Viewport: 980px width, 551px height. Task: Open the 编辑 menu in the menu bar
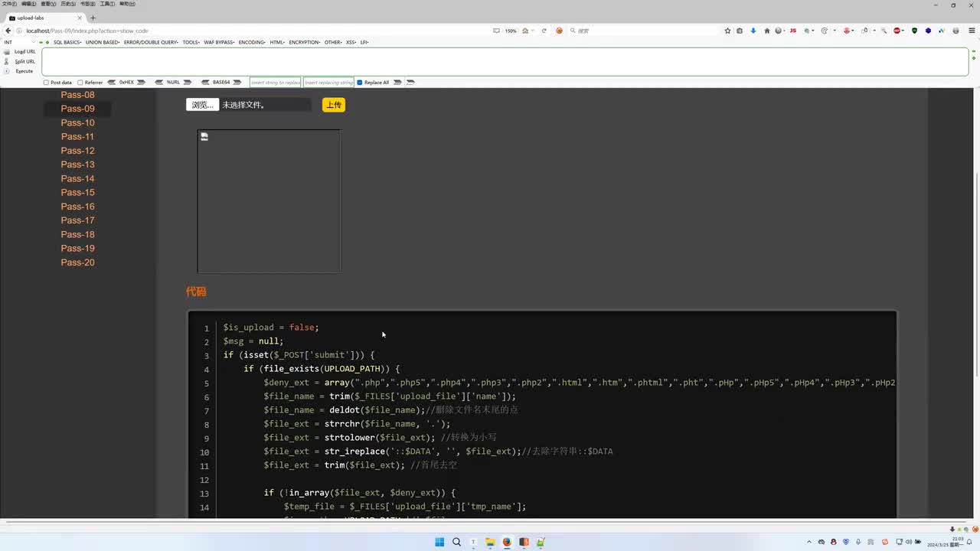(x=29, y=4)
